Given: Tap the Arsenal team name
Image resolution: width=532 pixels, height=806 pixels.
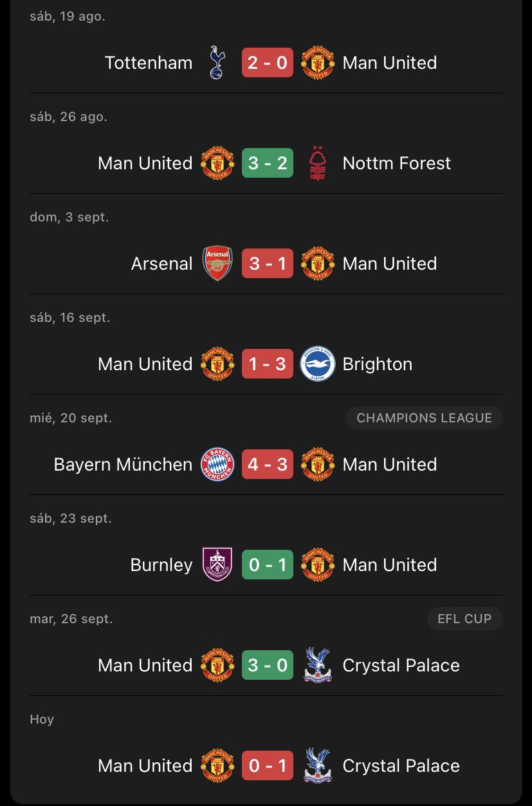Looking at the screenshot, I should pos(162,264).
